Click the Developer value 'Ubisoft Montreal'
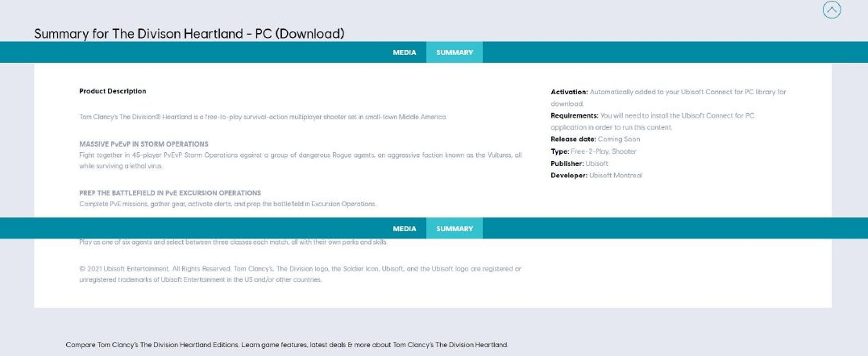Image resolution: width=868 pixels, height=356 pixels. (616, 176)
